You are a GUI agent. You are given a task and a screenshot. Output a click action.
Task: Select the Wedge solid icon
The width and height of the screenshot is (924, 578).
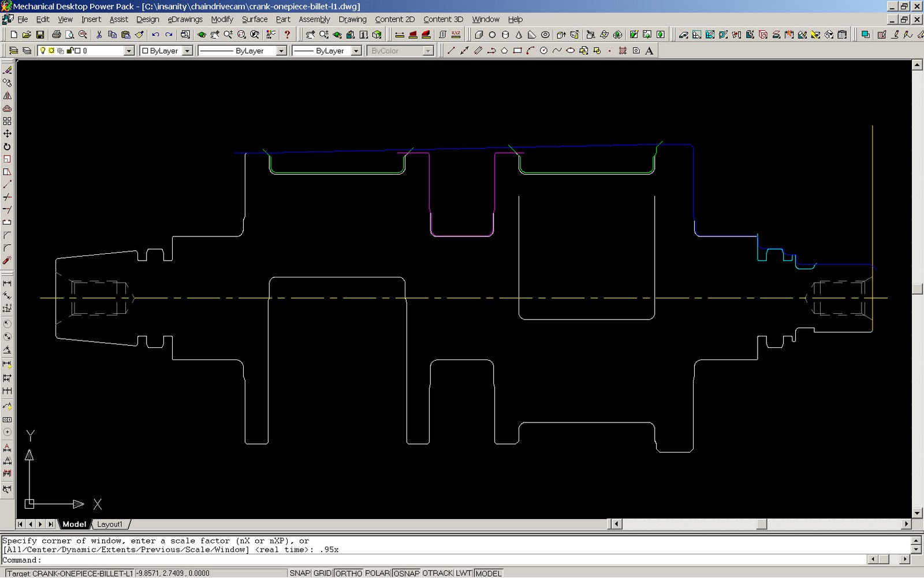click(532, 35)
